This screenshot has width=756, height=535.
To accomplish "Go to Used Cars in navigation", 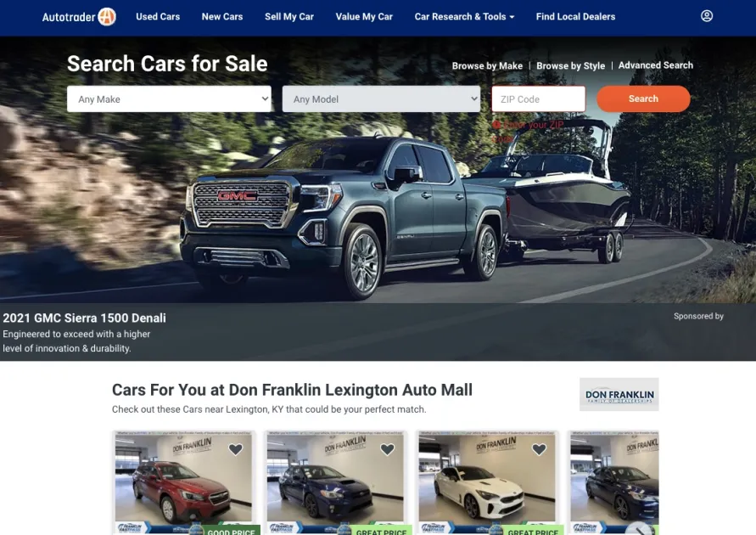I will click(x=158, y=17).
